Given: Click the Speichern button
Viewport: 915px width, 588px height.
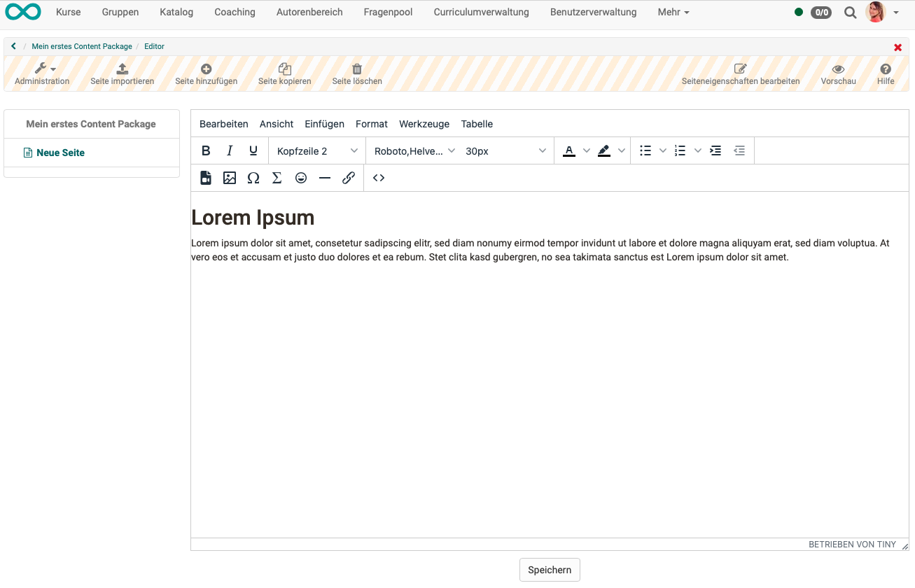Looking at the screenshot, I should pyautogui.click(x=550, y=569).
